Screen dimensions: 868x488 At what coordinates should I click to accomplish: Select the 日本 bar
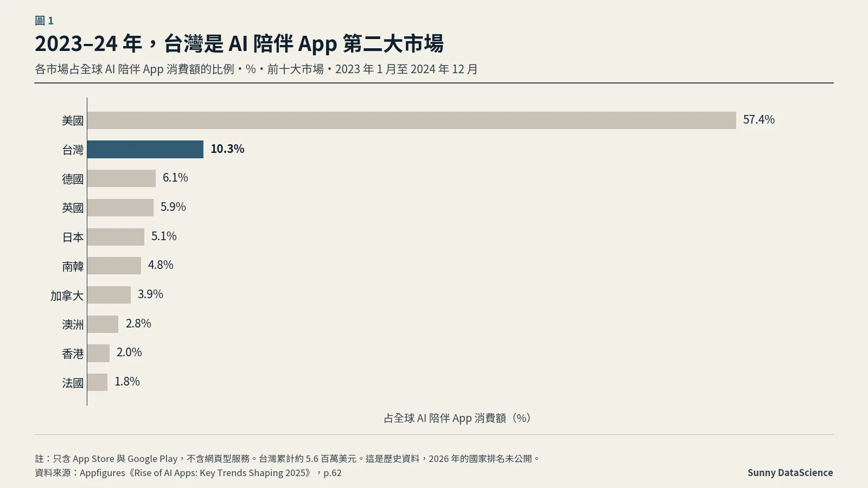[x=116, y=237]
